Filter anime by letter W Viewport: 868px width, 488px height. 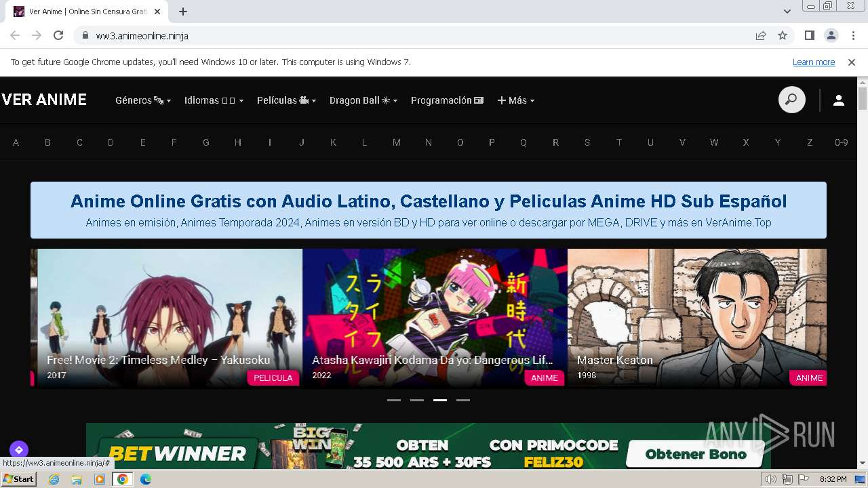tap(714, 142)
